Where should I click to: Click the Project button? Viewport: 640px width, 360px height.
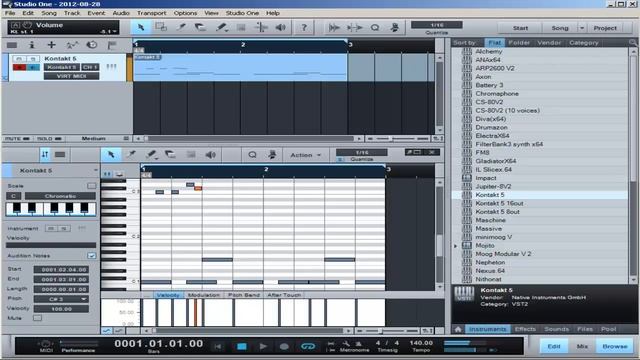(605, 28)
